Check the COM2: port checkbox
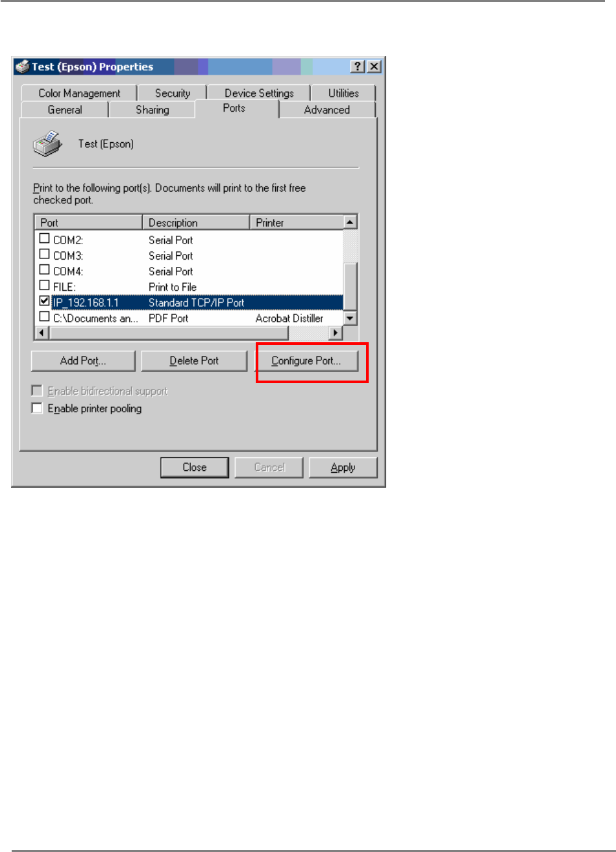 pyautogui.click(x=45, y=239)
